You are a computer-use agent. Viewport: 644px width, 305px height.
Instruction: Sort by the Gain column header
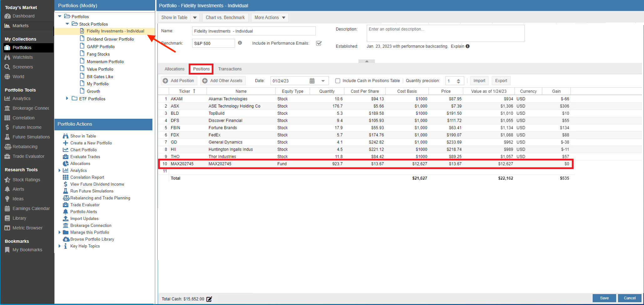[x=556, y=91]
